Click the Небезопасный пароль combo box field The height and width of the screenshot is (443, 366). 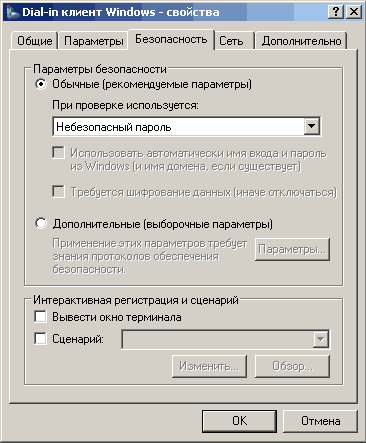tap(187, 127)
